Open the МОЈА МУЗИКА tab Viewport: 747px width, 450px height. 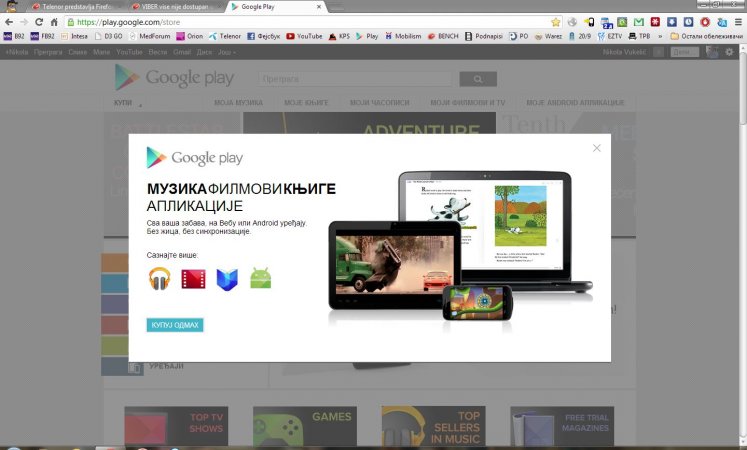point(238,103)
